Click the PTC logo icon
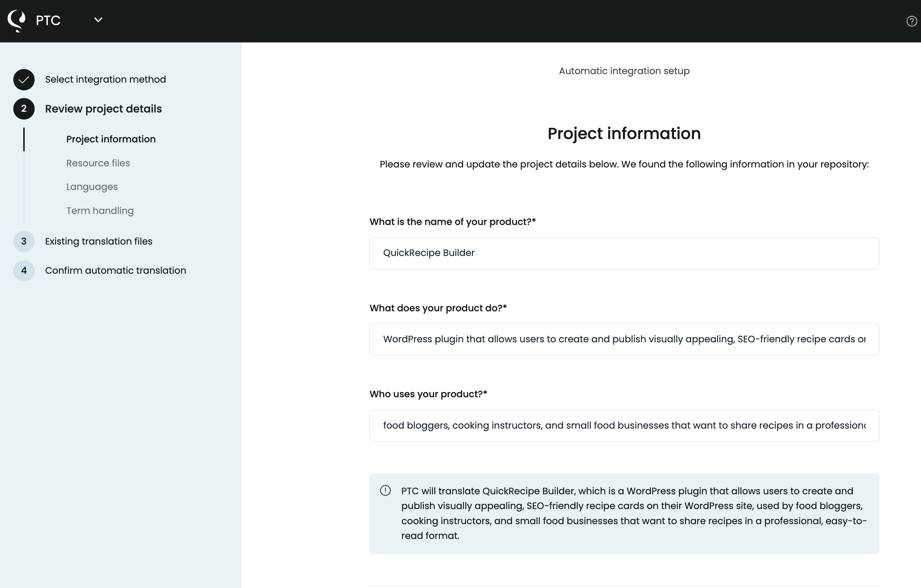 point(16,20)
